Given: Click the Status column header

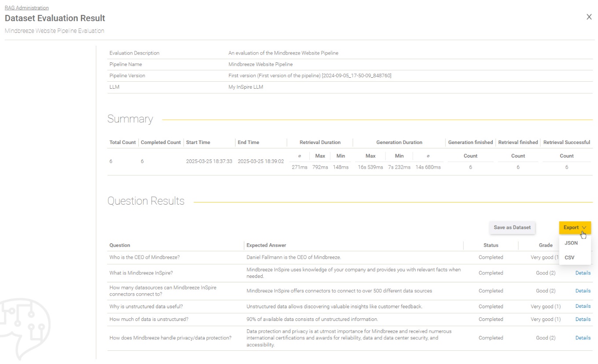Looking at the screenshot, I should click(x=491, y=245).
